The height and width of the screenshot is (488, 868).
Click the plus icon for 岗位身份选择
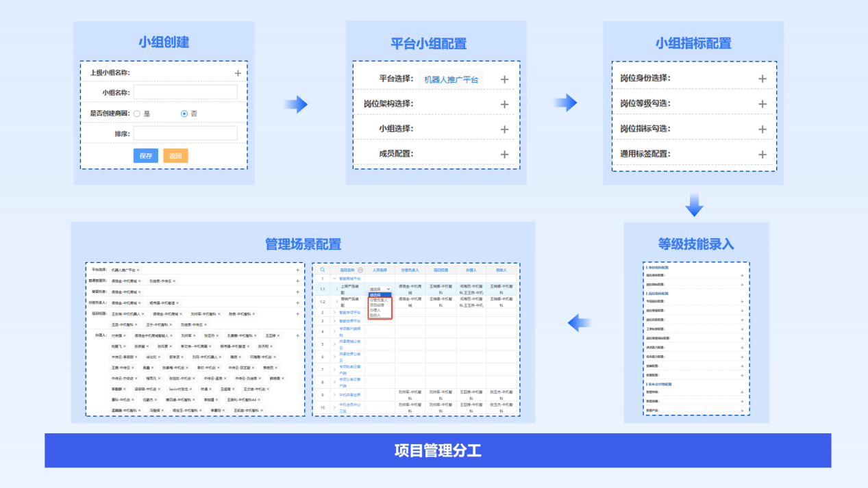point(762,79)
